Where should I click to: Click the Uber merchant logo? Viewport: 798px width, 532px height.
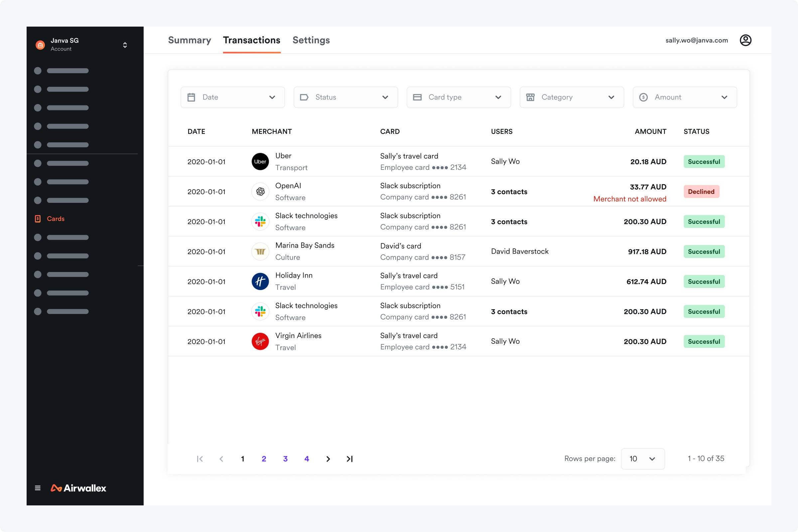pyautogui.click(x=260, y=161)
